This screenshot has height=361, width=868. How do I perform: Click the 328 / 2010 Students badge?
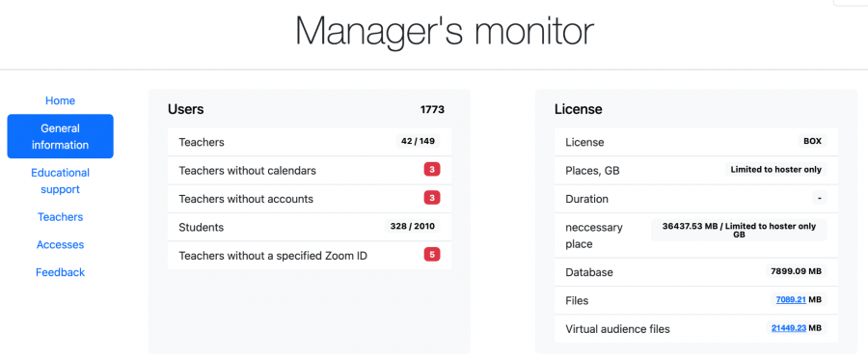coord(413,227)
